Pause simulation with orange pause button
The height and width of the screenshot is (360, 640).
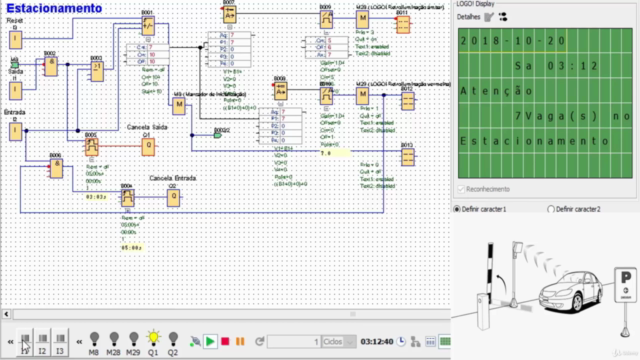240,341
